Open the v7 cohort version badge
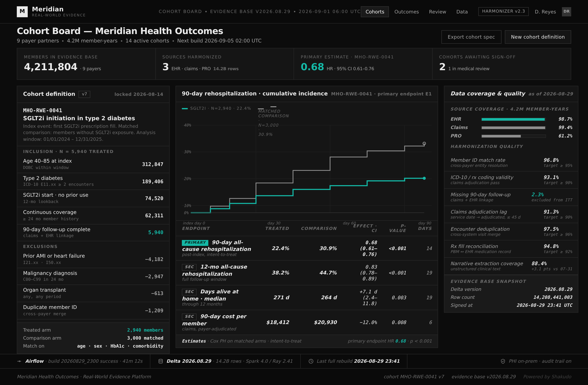Image resolution: width=588 pixels, height=385 pixels. [x=84, y=94]
